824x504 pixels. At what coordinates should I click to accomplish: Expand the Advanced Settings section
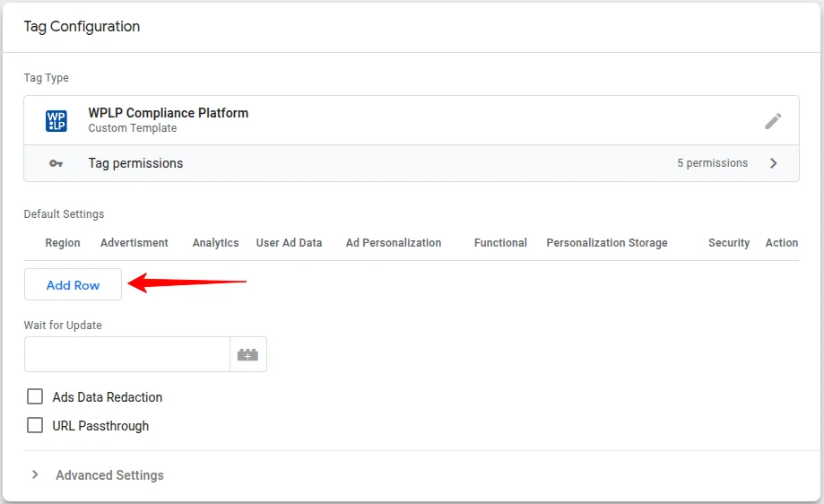(x=35, y=474)
